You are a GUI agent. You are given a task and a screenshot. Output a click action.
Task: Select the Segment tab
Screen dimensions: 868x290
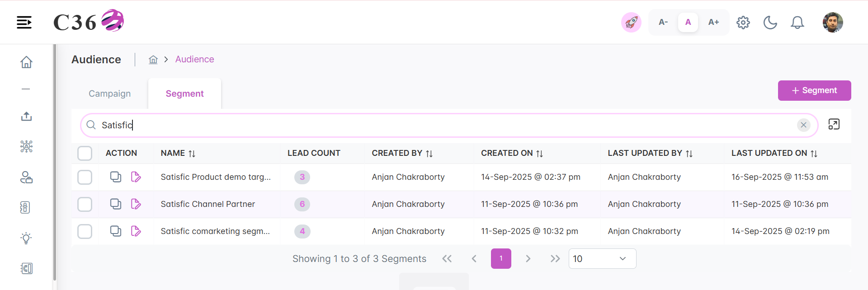tap(184, 94)
